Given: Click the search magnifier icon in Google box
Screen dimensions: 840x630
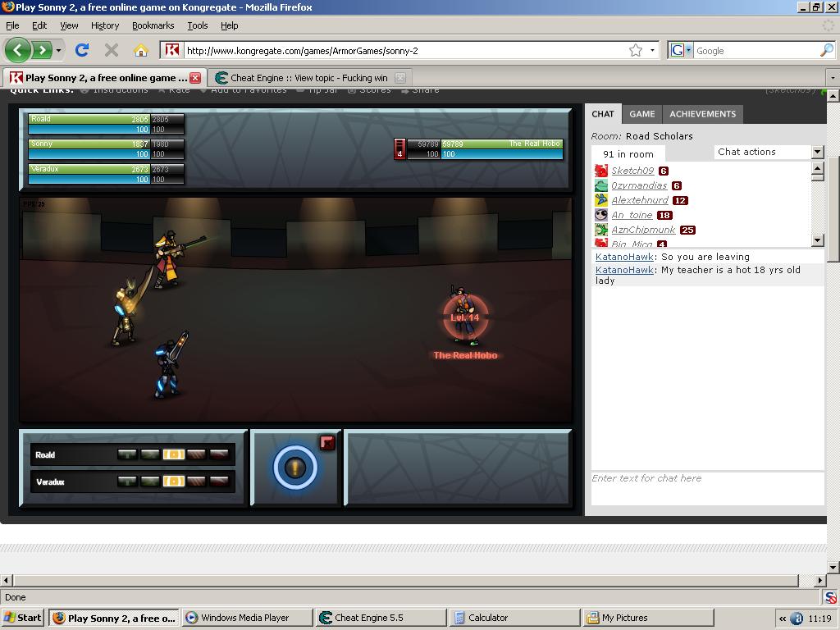Looking at the screenshot, I should [826, 50].
